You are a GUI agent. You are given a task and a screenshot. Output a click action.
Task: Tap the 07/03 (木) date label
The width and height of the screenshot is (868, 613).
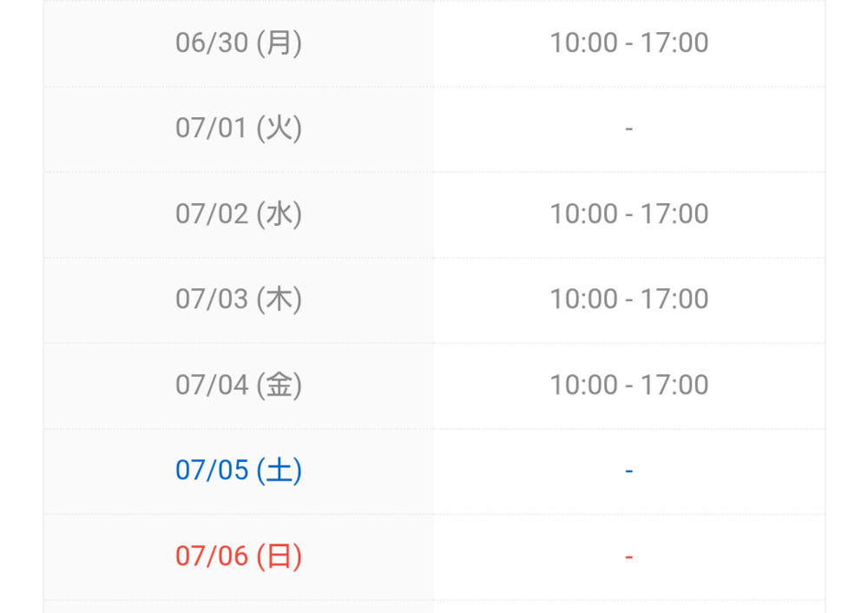pos(239,300)
